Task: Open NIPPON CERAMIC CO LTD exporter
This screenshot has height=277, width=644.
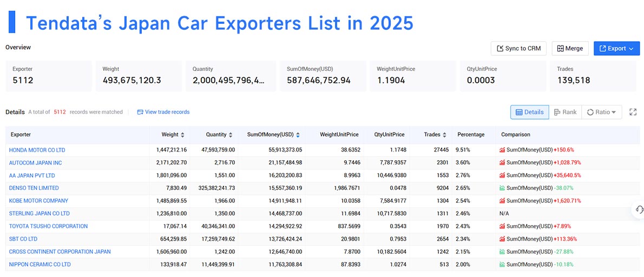Action: click(x=40, y=264)
